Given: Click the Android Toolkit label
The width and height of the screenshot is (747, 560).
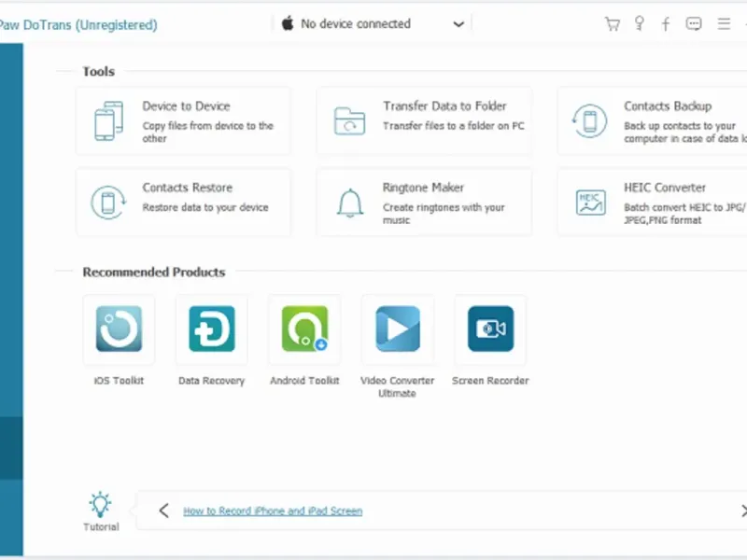Looking at the screenshot, I should click(x=305, y=381).
